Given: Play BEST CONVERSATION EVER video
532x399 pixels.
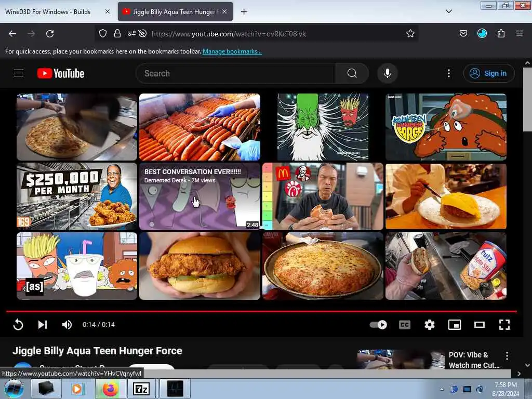Looking at the screenshot, I should click(200, 196).
